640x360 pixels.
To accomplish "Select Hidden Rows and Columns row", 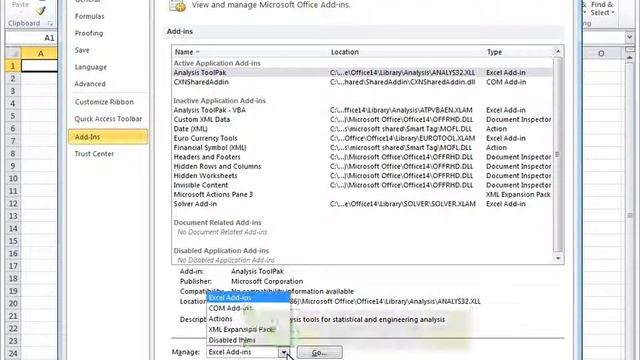I will coord(362,167).
